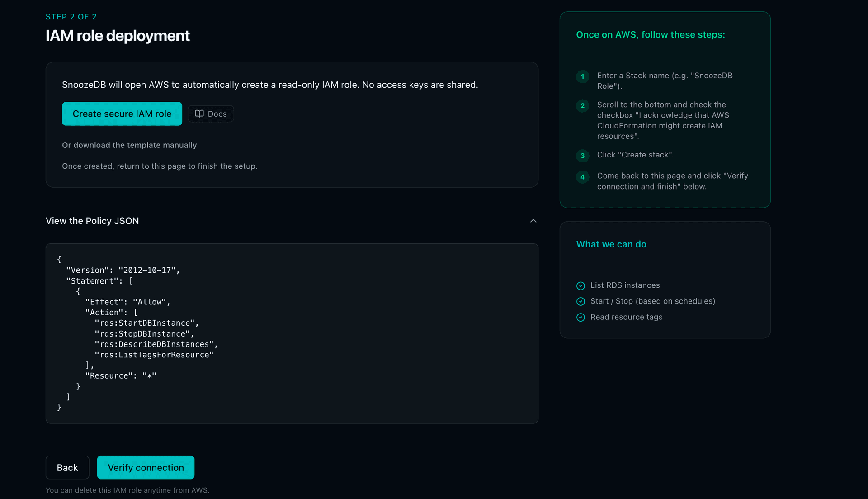Click the numbered badge for step 1
This screenshot has height=499, width=868.
[x=582, y=77]
